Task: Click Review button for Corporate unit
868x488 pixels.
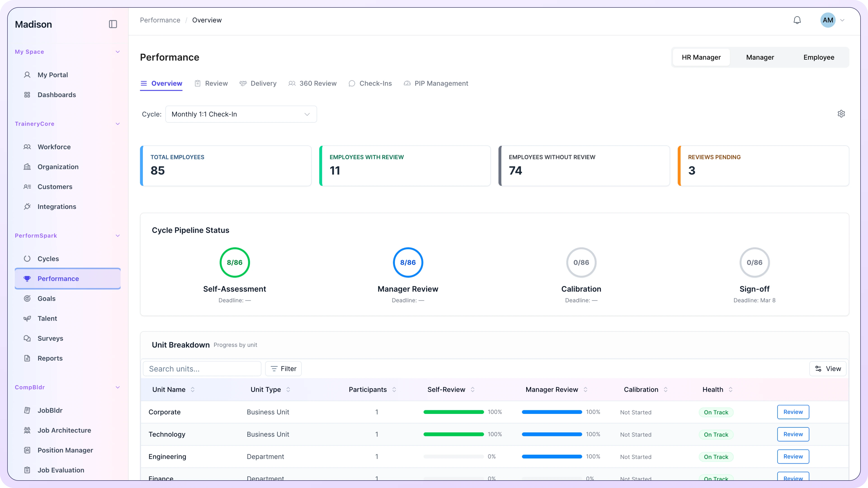Action: (793, 412)
